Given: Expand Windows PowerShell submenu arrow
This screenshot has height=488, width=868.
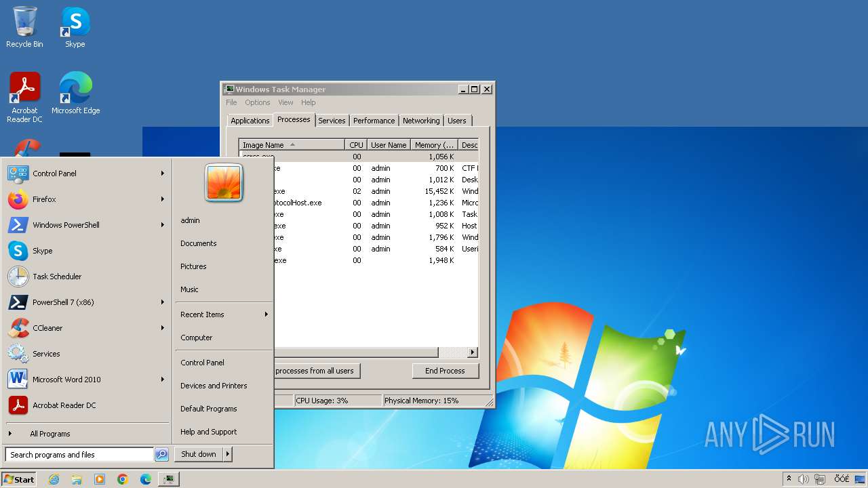Looking at the screenshot, I should click(163, 225).
